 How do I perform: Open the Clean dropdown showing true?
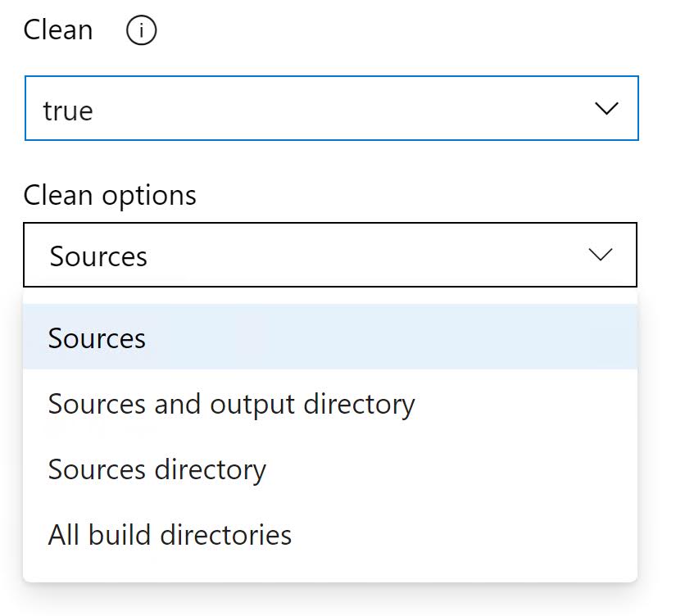[x=331, y=109]
